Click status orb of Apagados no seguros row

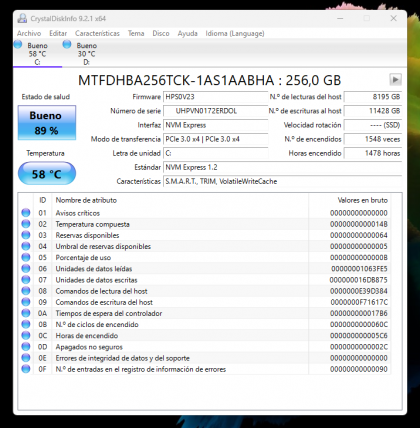(x=26, y=347)
